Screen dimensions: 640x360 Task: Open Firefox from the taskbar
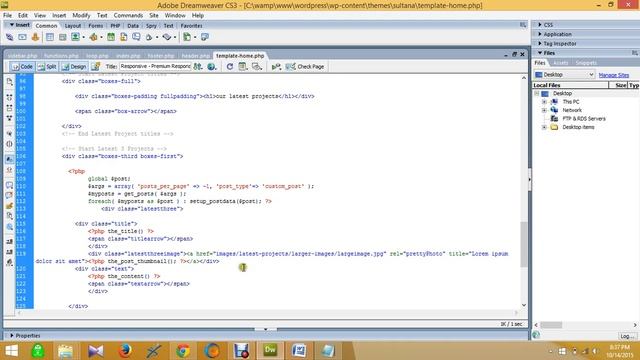tap(125, 351)
